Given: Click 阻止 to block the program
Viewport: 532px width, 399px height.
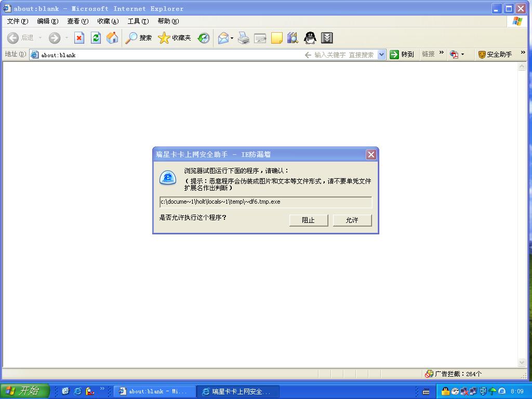Looking at the screenshot, I should [309, 220].
